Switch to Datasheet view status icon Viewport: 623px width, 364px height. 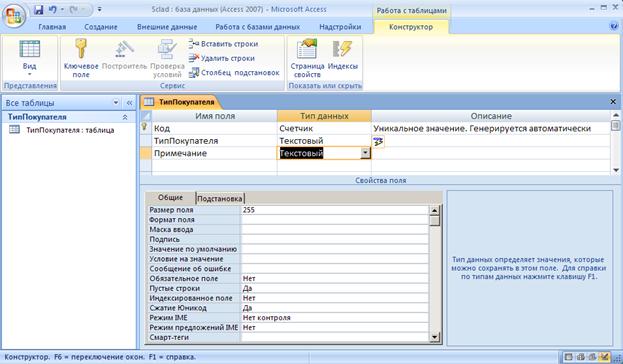[x=569, y=357]
